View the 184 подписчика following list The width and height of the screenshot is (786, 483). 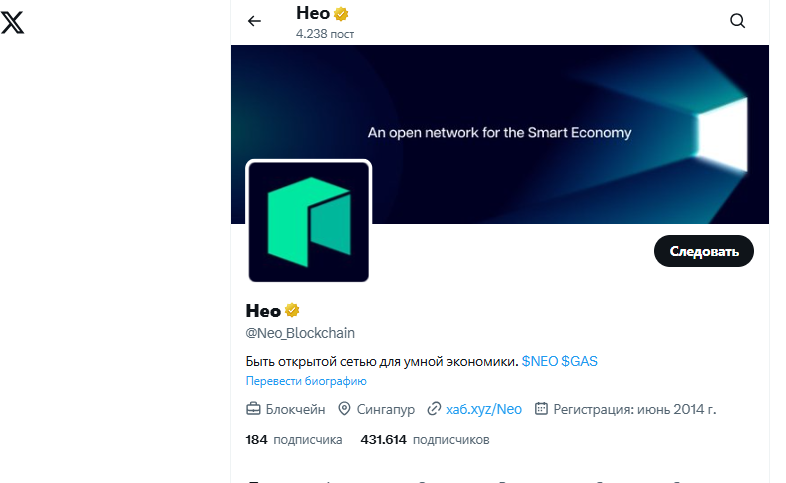click(x=294, y=440)
